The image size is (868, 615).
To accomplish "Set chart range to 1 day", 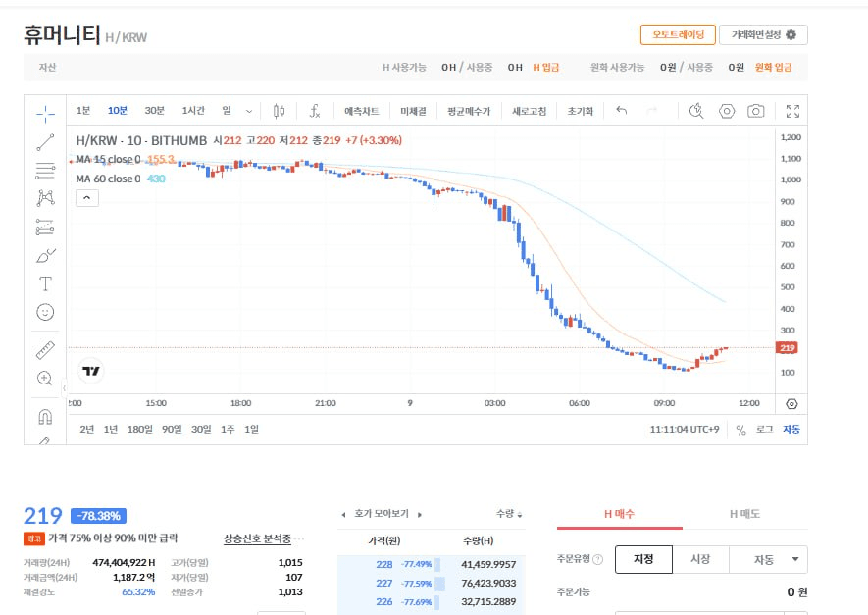I will (251, 429).
